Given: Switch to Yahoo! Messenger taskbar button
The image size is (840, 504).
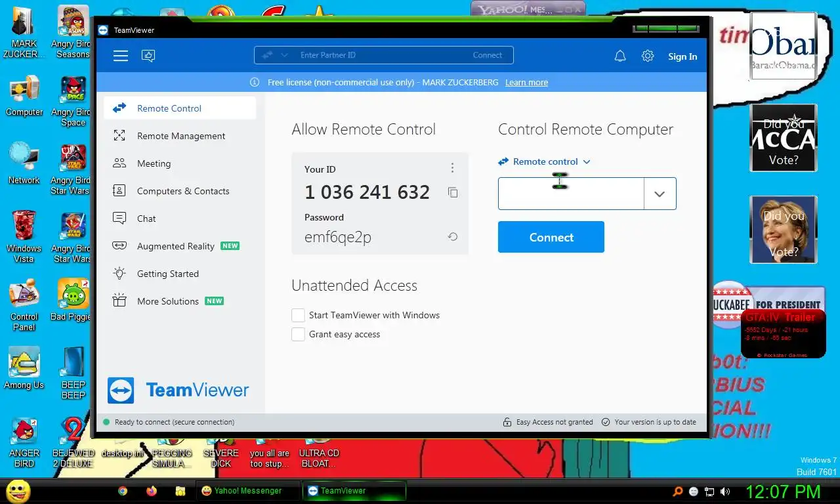Looking at the screenshot, I should 247,490.
